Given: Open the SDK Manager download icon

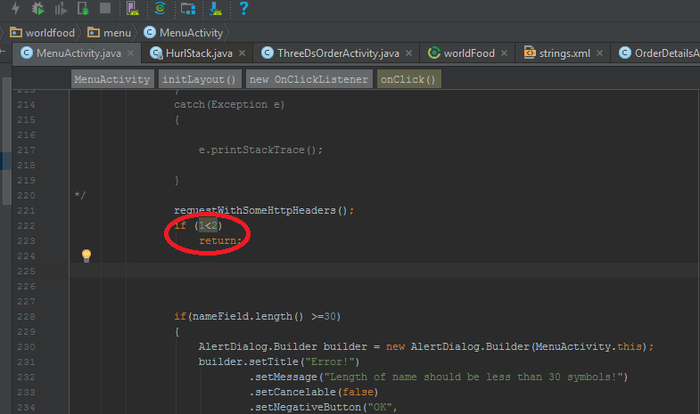Looking at the screenshot, I should pos(214,9).
